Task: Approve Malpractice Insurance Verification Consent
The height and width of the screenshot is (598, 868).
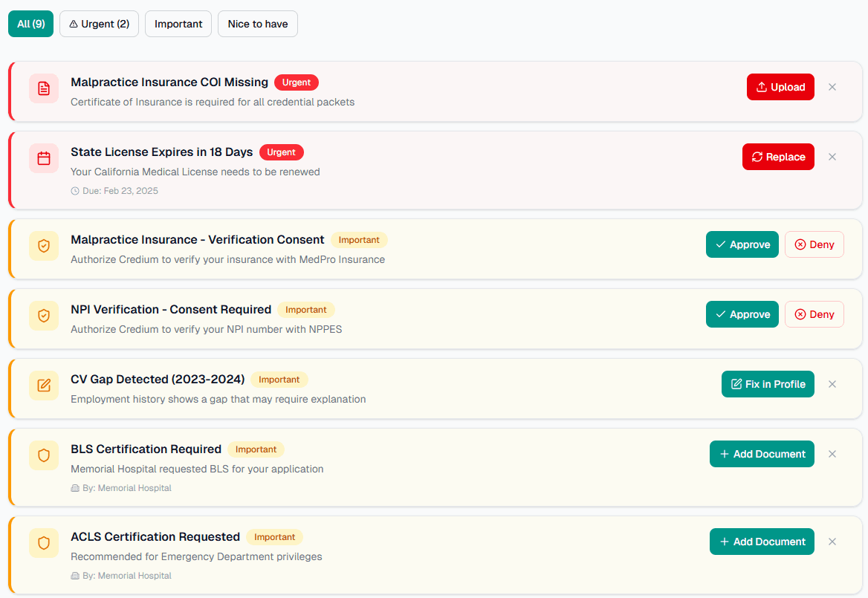Action: [742, 244]
